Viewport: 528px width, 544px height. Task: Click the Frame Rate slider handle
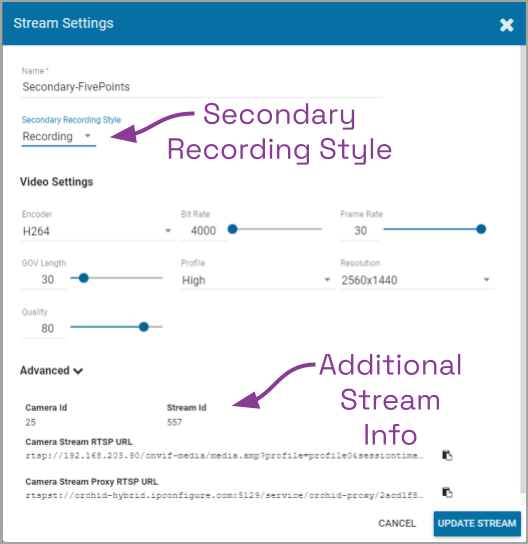click(481, 229)
